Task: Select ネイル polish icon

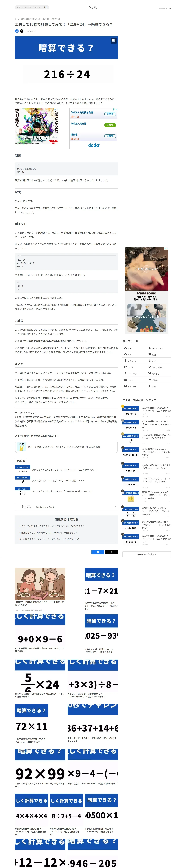Action: pyautogui.click(x=150, y=361)
